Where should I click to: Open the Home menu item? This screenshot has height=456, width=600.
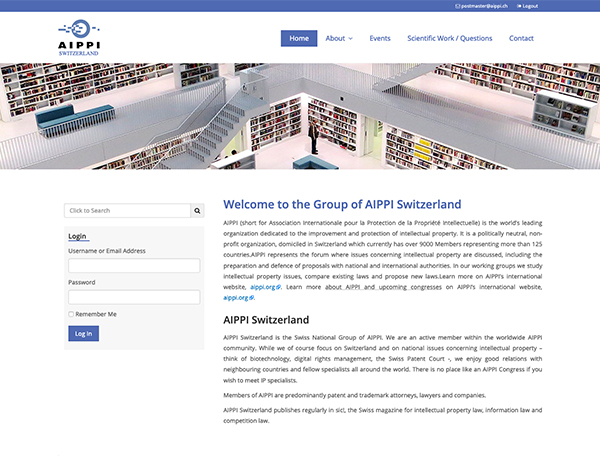point(299,38)
